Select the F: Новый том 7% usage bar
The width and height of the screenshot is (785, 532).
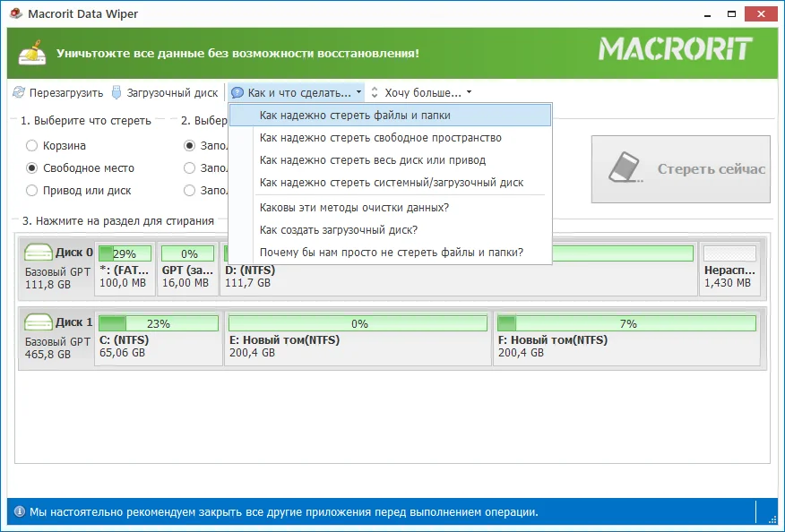coord(626,323)
